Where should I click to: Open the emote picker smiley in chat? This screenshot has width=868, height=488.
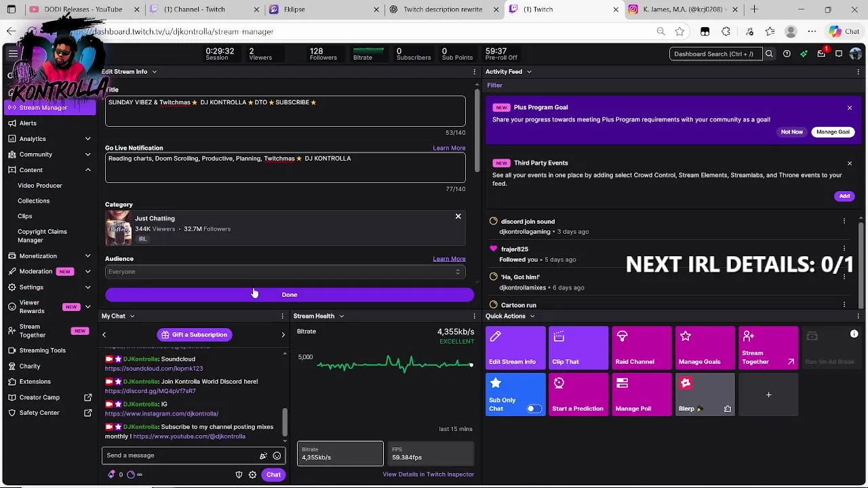[277, 456]
